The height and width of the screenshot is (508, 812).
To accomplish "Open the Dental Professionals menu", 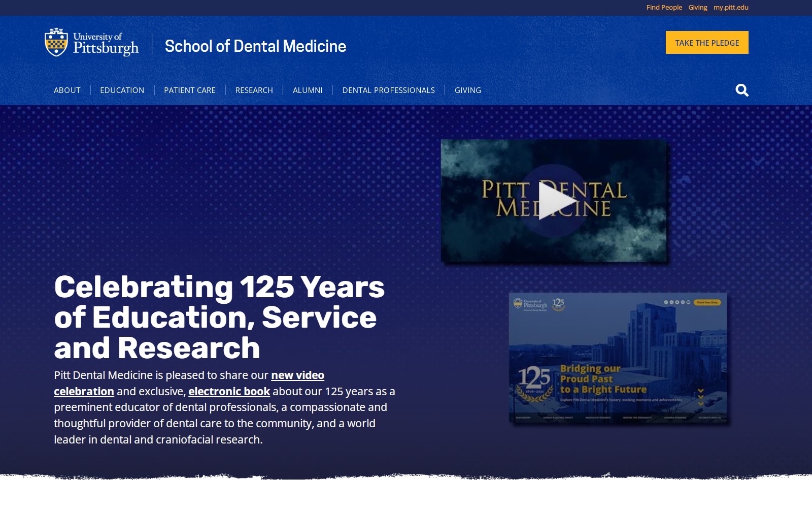I will tap(389, 90).
